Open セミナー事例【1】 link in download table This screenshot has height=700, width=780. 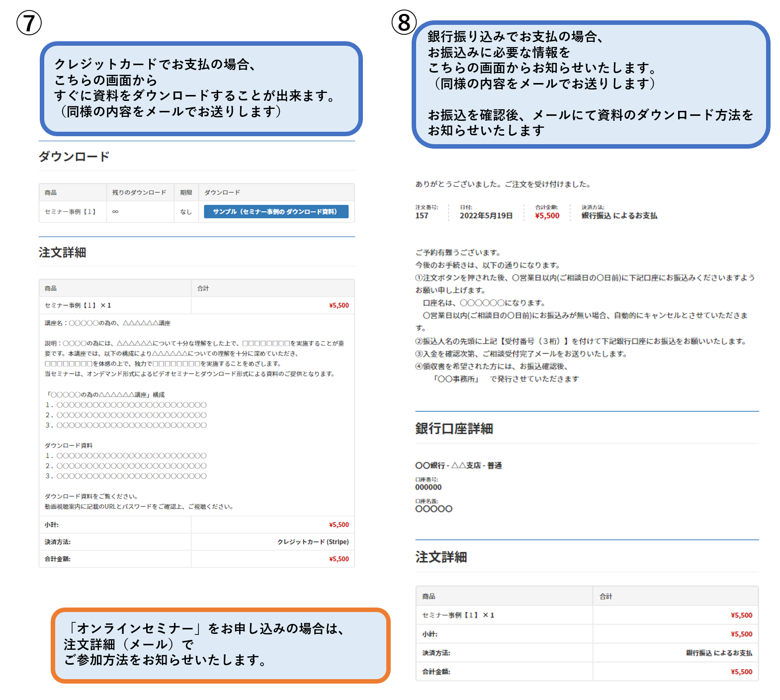(70, 212)
